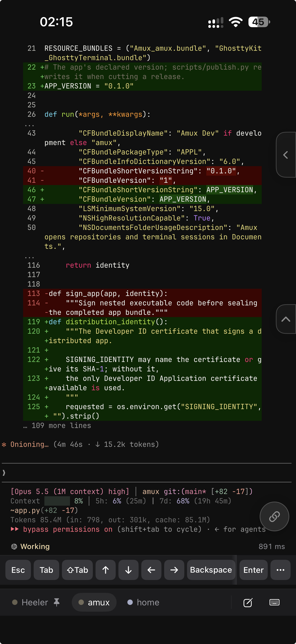Tap the 'git:(main* [+82 -17])' branch text
The height and width of the screenshot is (644, 296).
point(208,491)
